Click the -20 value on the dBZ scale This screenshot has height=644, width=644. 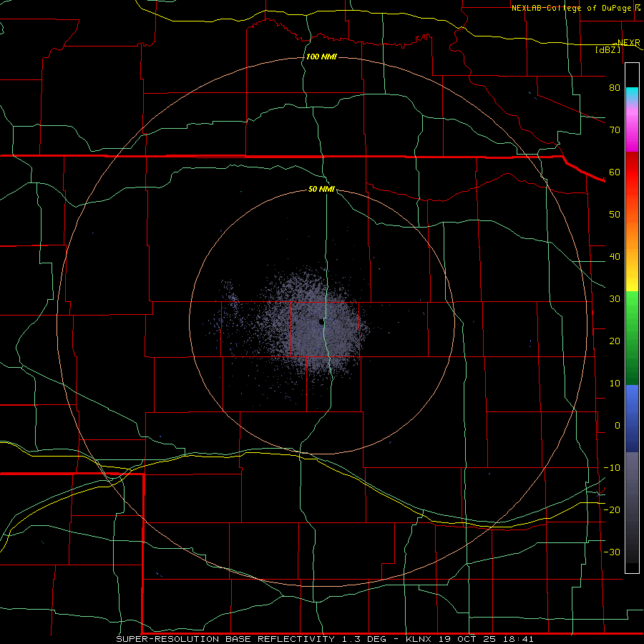click(612, 509)
